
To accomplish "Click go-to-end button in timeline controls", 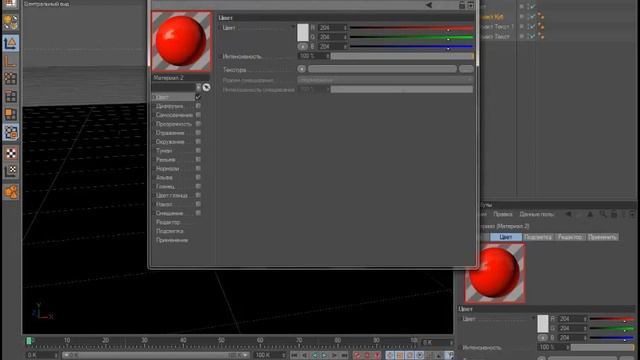I will click(x=344, y=356).
